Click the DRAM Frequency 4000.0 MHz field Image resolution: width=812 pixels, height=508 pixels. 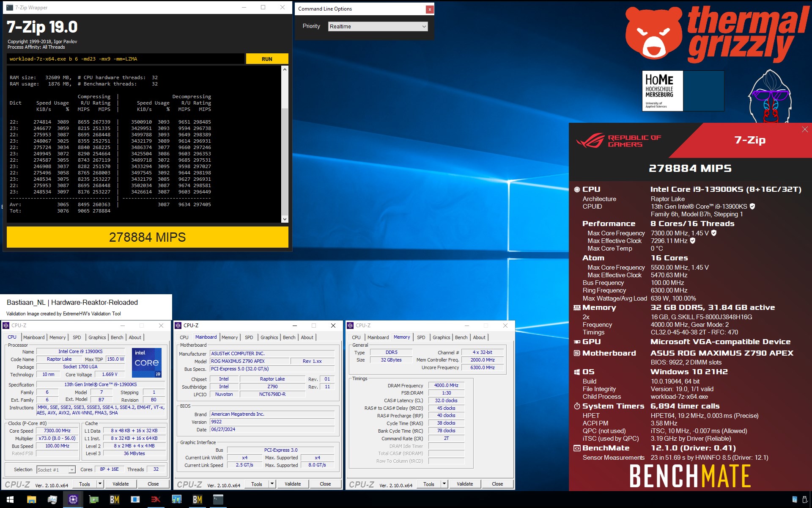[446, 385]
